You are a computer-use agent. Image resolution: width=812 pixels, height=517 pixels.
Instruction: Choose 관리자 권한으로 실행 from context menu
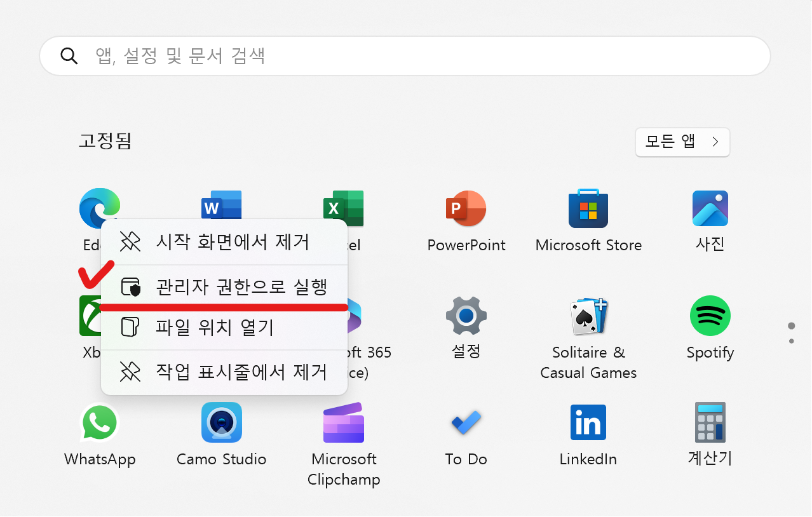click(224, 286)
